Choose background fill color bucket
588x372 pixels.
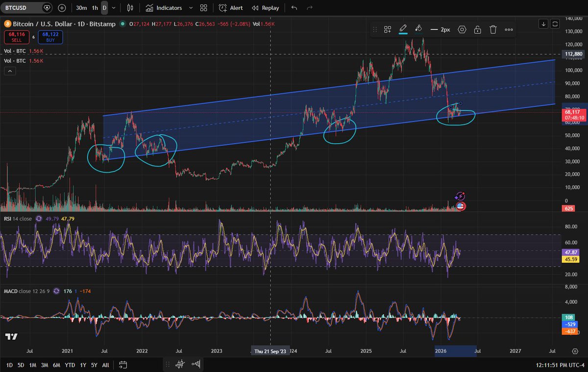pyautogui.click(x=418, y=30)
